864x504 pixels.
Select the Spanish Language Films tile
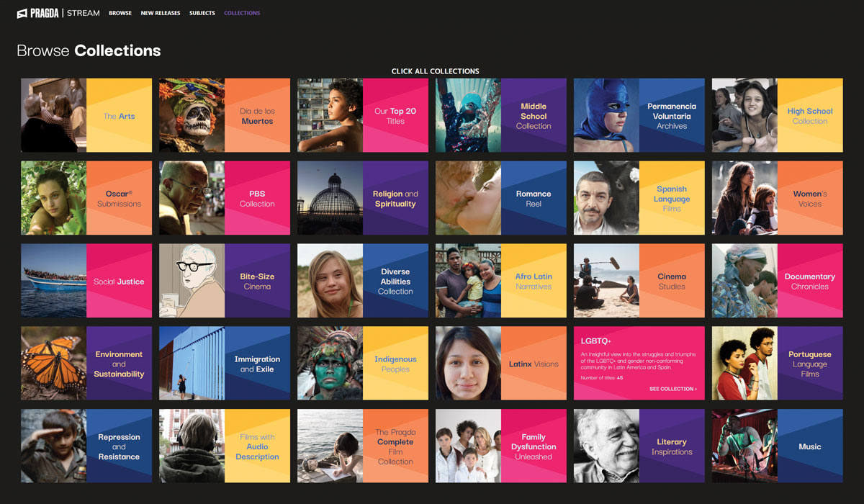coord(672,199)
